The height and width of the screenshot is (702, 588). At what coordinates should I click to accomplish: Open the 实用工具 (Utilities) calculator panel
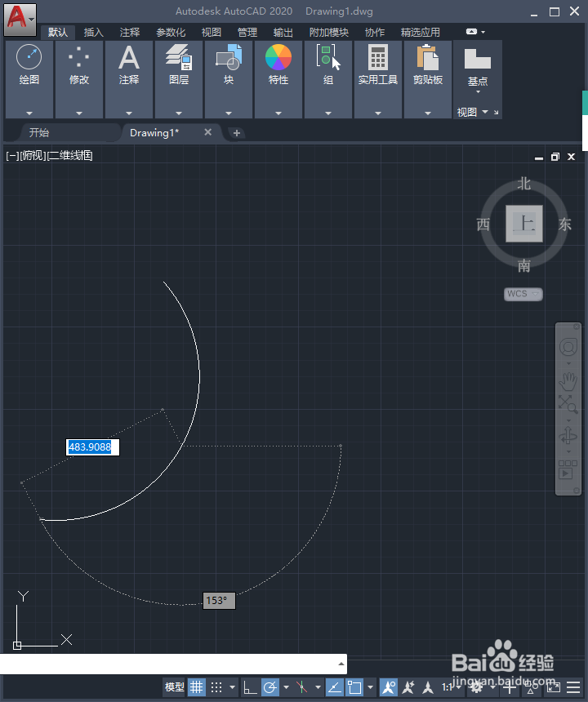(378, 79)
